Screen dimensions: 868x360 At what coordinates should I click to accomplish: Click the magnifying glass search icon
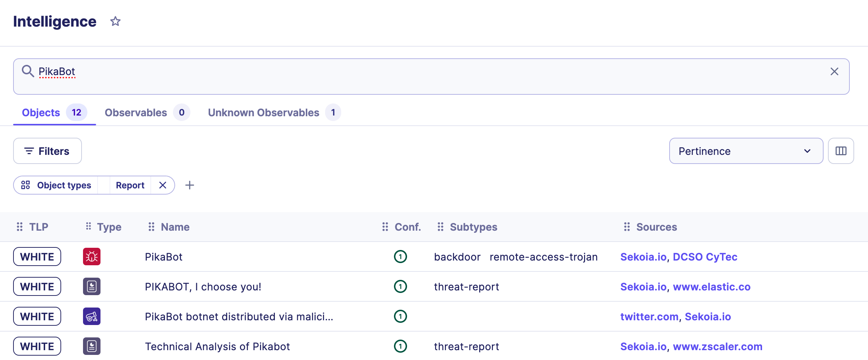[28, 71]
